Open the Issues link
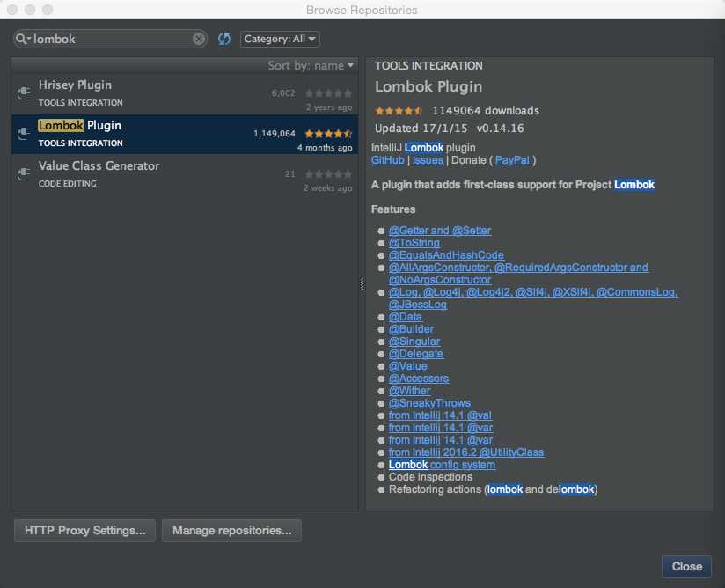 428,160
